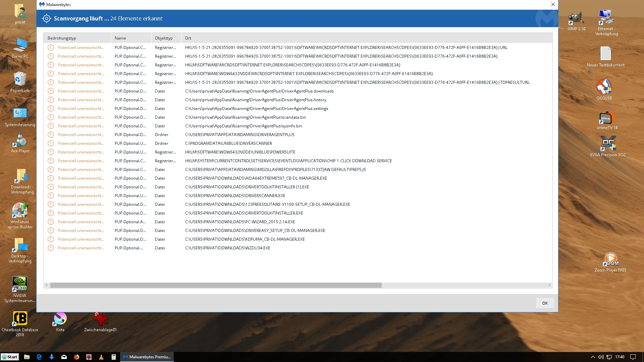Click Firefox icon in taskbar
Viewport: 644px width, 362px height.
point(76,357)
